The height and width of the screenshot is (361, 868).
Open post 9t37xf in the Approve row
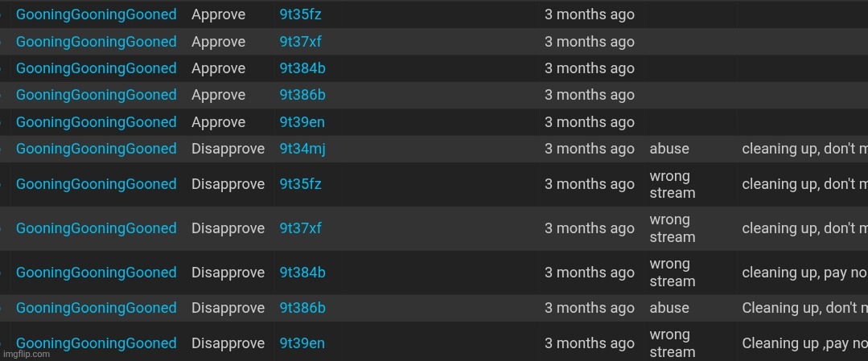[x=300, y=42]
